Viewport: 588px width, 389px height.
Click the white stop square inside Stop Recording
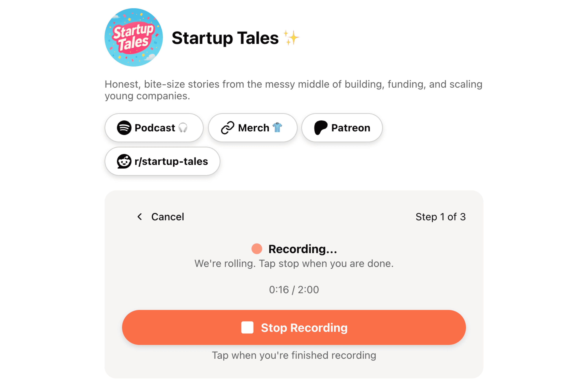[247, 327]
